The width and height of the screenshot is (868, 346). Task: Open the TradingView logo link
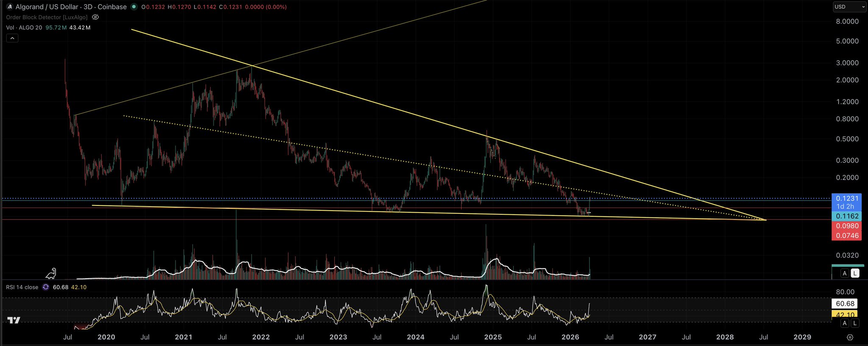[14, 321]
